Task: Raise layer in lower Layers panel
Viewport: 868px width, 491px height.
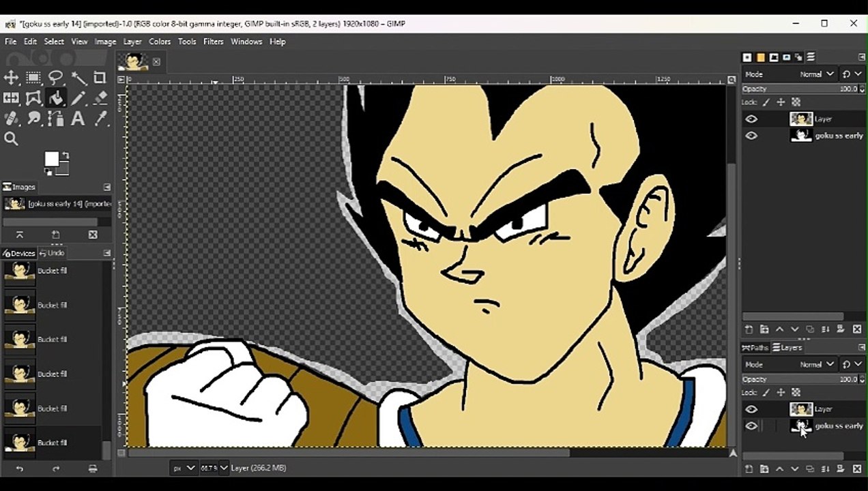Action: click(780, 469)
